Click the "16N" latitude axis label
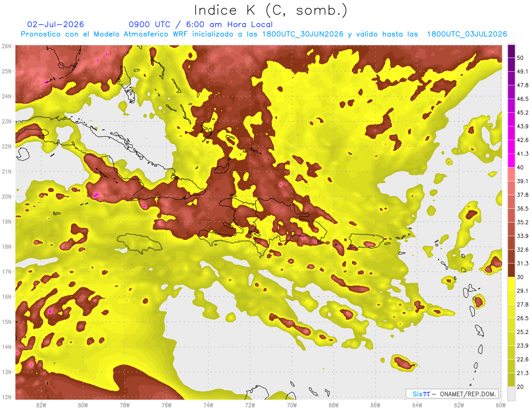Viewport: 532px width, 411px height. [x=7, y=297]
